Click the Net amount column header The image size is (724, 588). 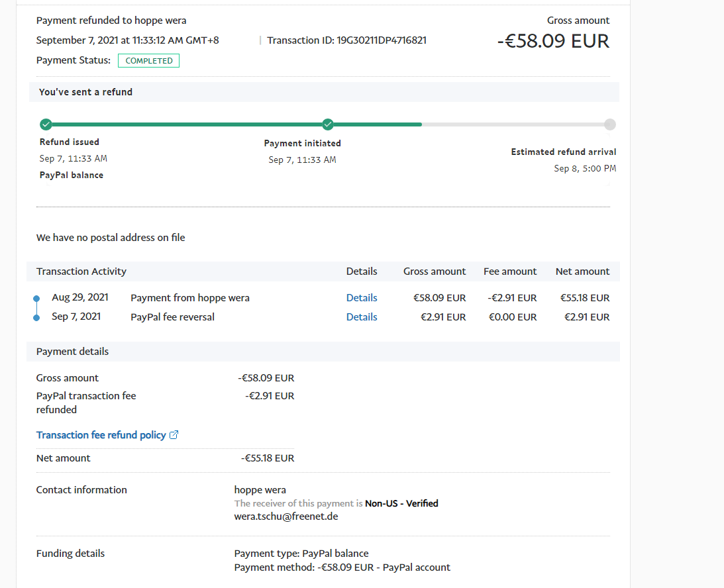(x=582, y=271)
